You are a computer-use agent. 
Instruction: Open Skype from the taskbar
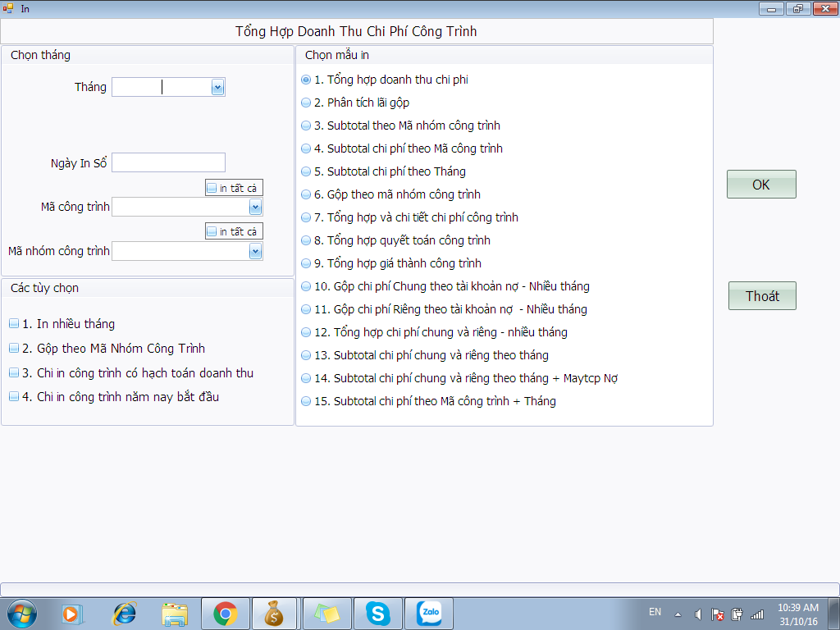click(377, 614)
